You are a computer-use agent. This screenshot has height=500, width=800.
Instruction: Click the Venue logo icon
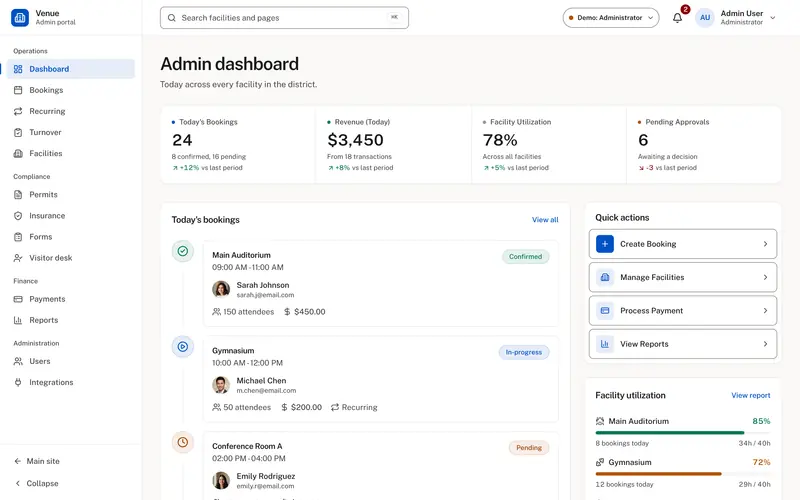click(x=20, y=17)
